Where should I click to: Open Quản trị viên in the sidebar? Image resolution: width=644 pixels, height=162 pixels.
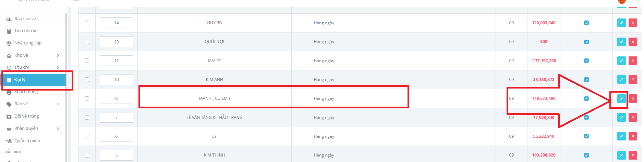point(27,141)
